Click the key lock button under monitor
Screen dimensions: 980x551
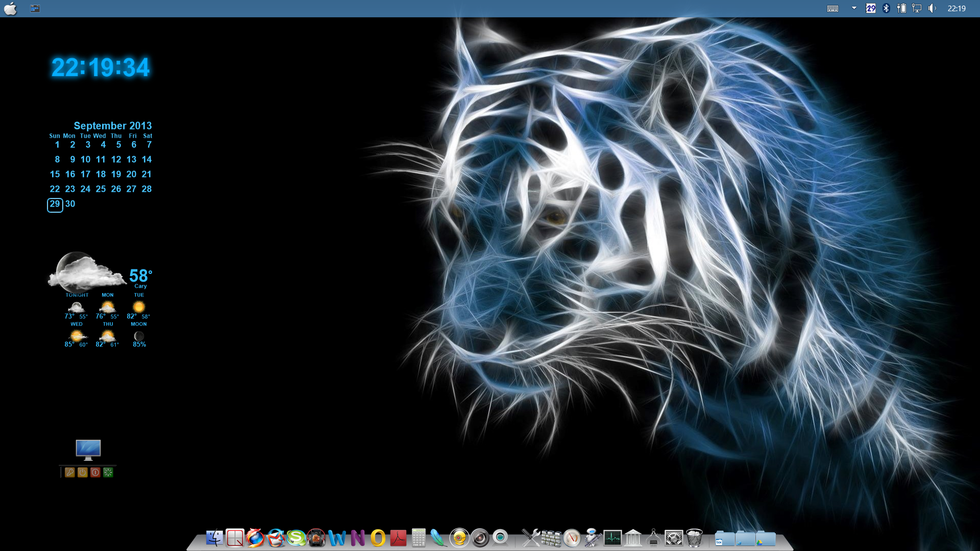[x=70, y=472]
